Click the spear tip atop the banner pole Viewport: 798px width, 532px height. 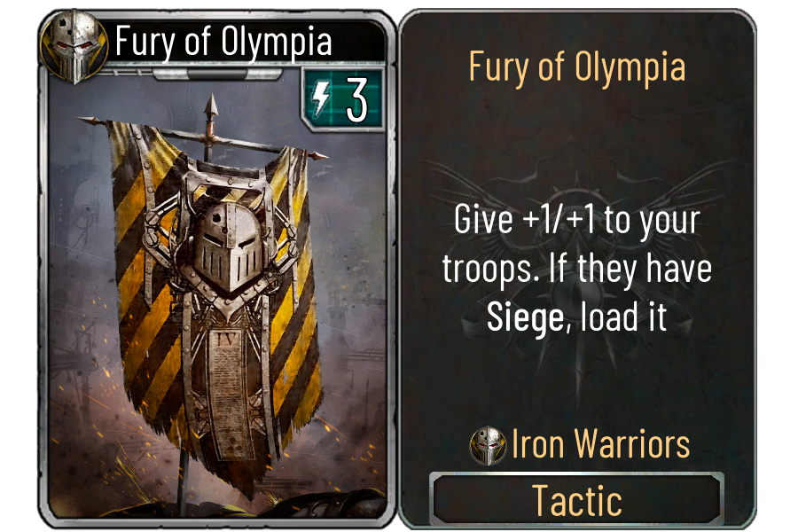(x=211, y=108)
